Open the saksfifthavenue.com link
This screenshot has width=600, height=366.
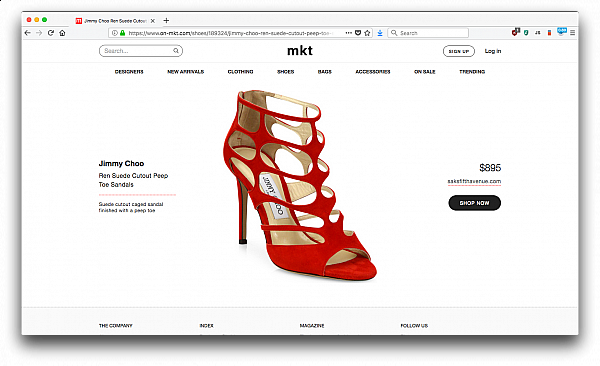(x=474, y=181)
